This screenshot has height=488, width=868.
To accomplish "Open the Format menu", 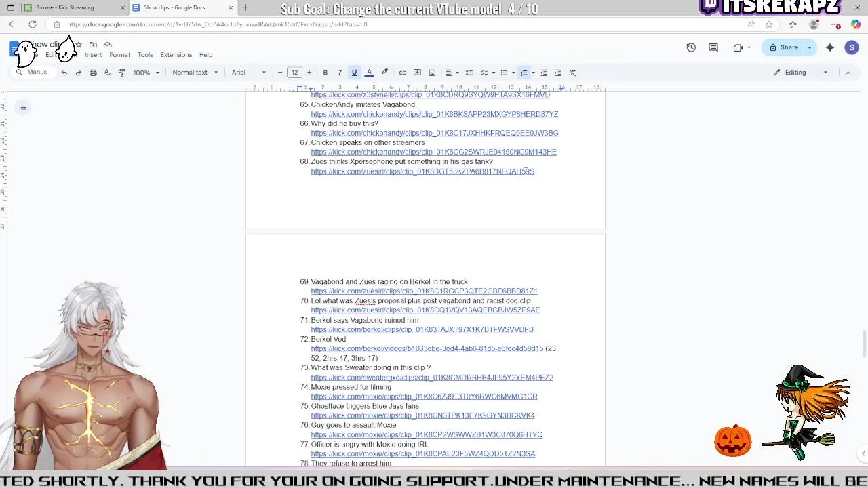I will 119,55.
